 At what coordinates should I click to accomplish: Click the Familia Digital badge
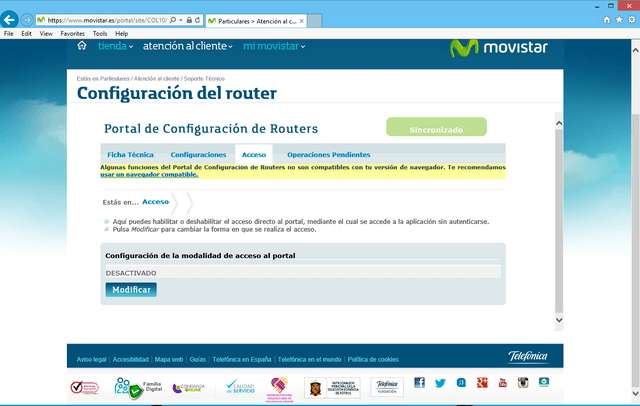[x=138, y=388]
